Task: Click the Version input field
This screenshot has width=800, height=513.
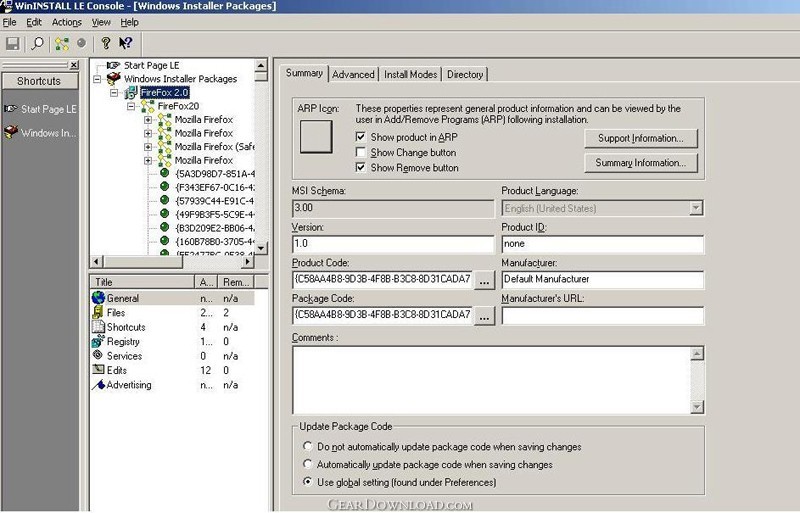Action: tap(393, 243)
